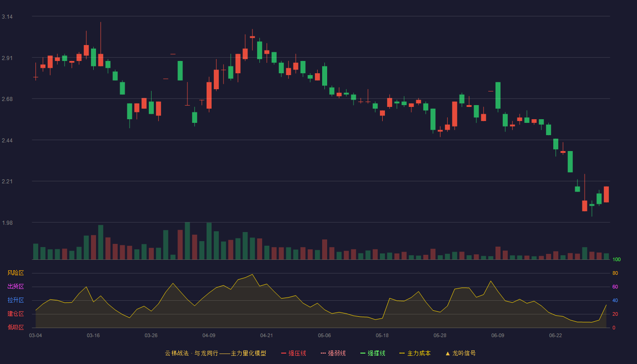Viewport: 637px width, 364px height.
Task: Click the 03-04 date label
Action: [x=35, y=335]
